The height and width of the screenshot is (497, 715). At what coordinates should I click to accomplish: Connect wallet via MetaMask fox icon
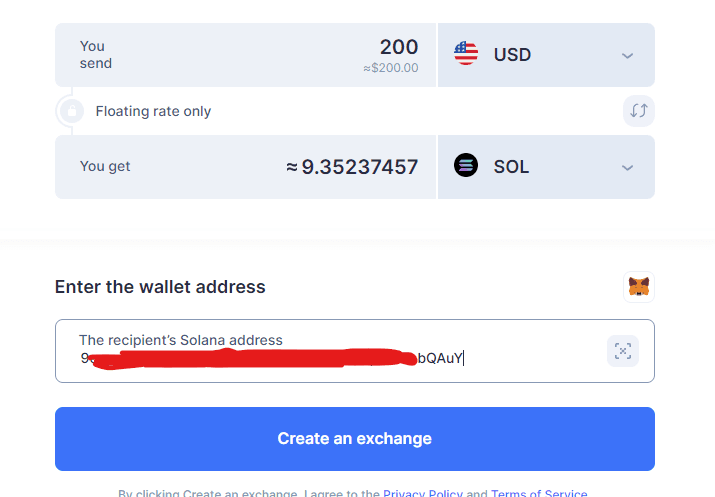coord(638,287)
